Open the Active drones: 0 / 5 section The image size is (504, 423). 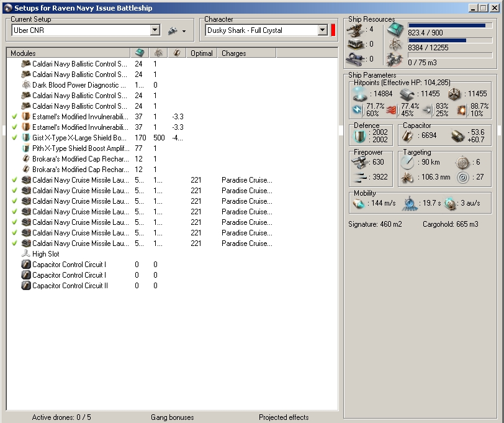click(x=61, y=417)
